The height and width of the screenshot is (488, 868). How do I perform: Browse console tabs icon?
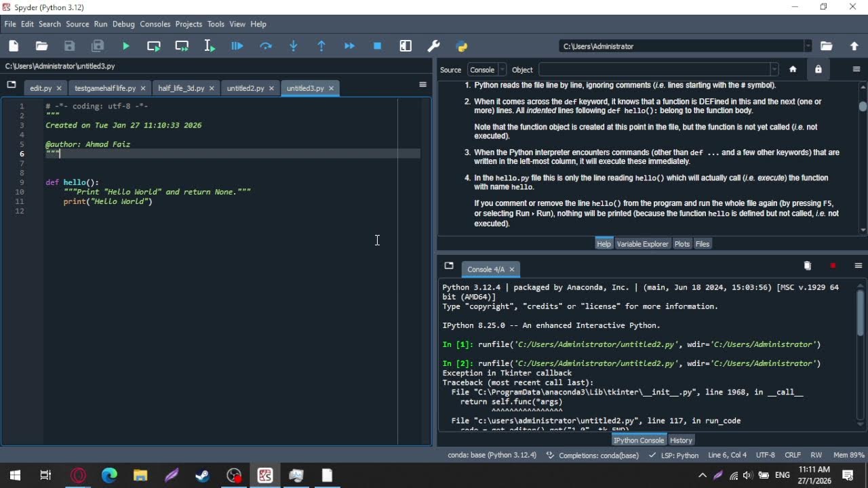point(449,266)
